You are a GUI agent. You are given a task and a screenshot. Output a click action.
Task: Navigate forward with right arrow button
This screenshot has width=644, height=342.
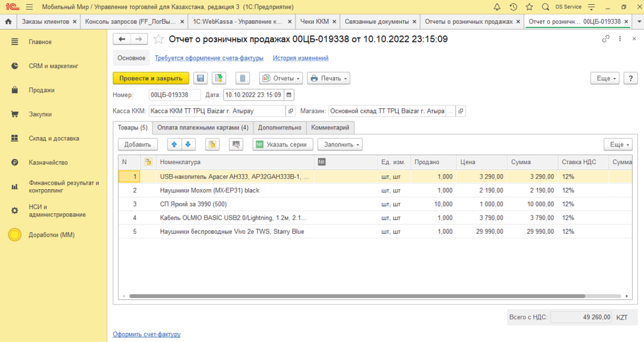139,39
